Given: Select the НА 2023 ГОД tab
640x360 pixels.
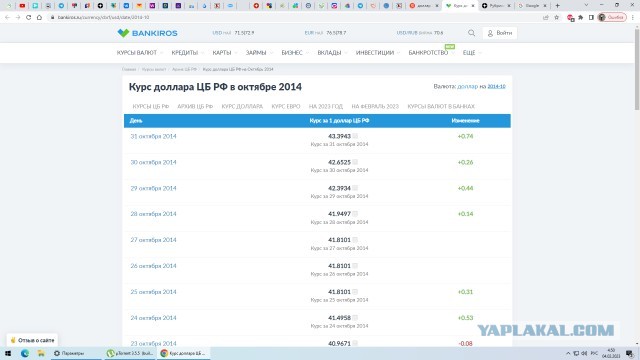Looking at the screenshot, I should [x=326, y=107].
